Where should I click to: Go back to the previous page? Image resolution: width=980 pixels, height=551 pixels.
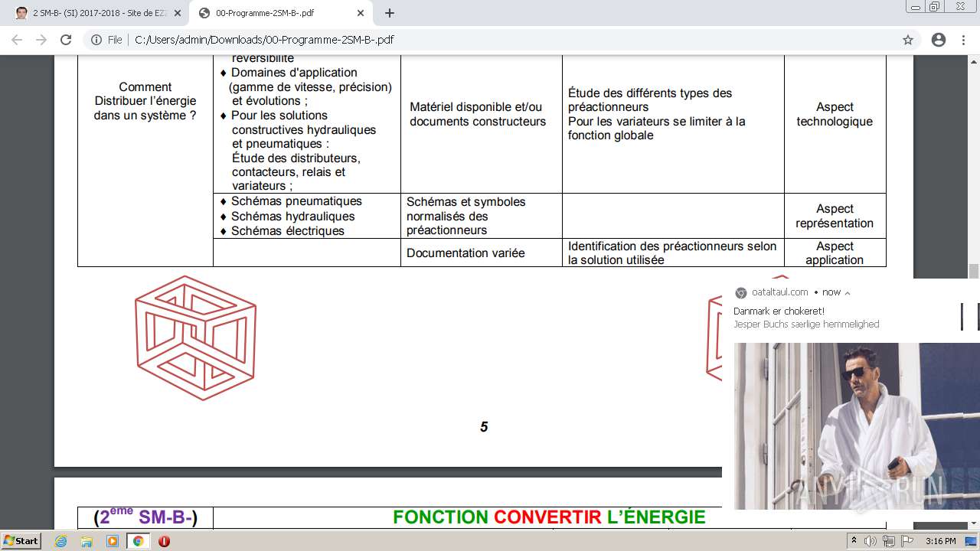(16, 40)
